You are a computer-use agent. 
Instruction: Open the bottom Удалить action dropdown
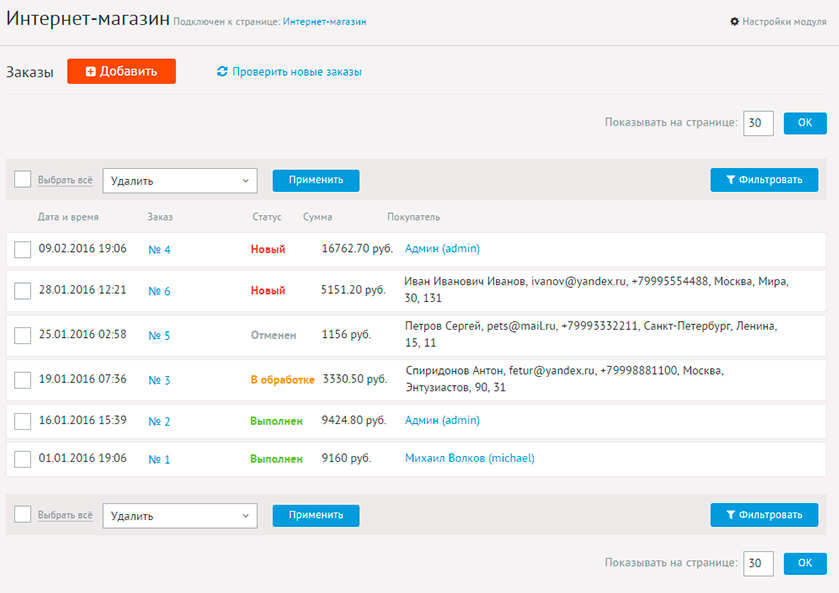point(180,516)
